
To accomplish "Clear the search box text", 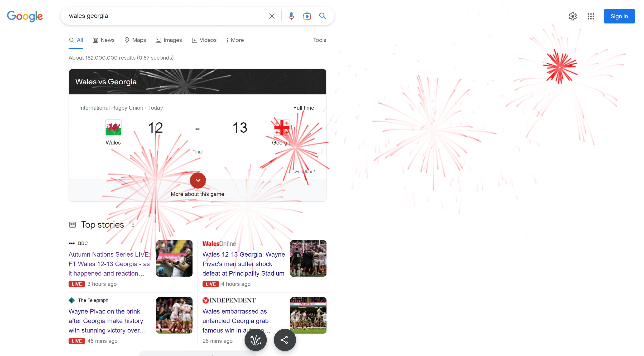I will [272, 16].
